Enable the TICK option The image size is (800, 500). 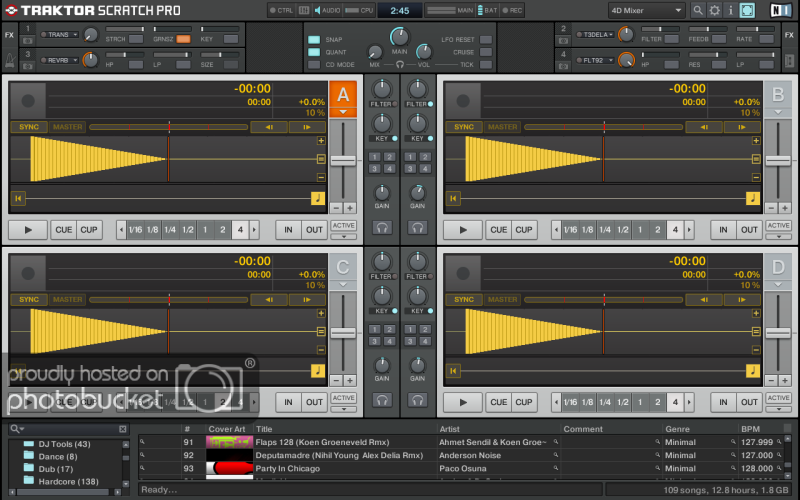click(x=486, y=65)
